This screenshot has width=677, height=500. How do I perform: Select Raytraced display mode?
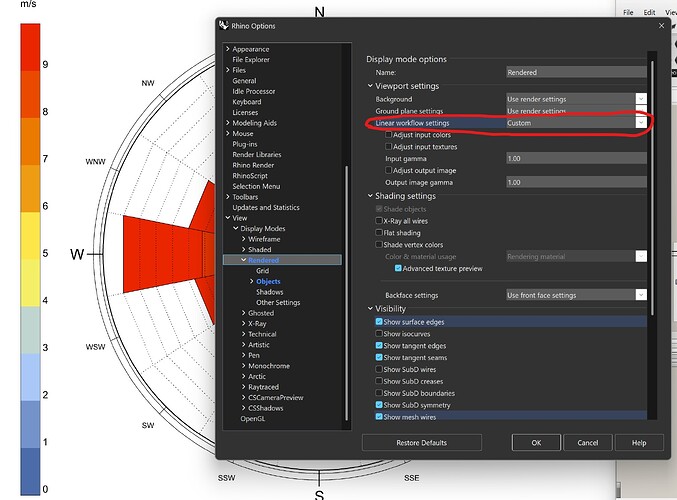263,387
